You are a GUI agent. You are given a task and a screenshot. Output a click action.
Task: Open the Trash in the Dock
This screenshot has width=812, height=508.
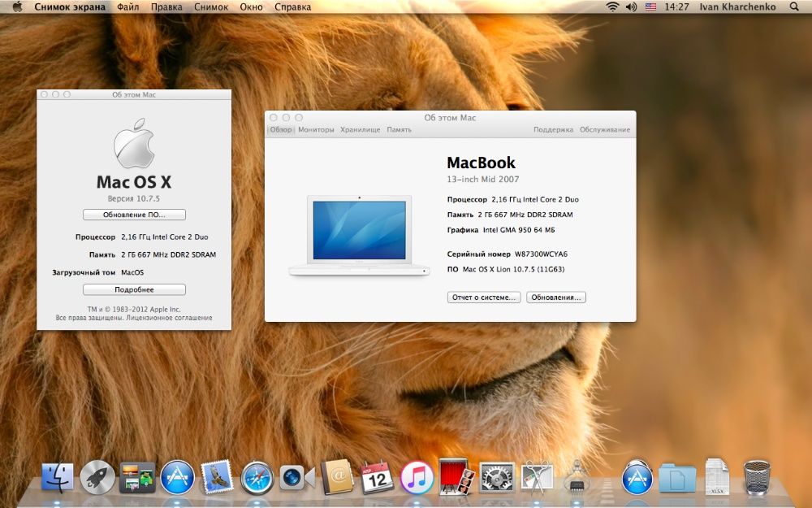(757, 477)
